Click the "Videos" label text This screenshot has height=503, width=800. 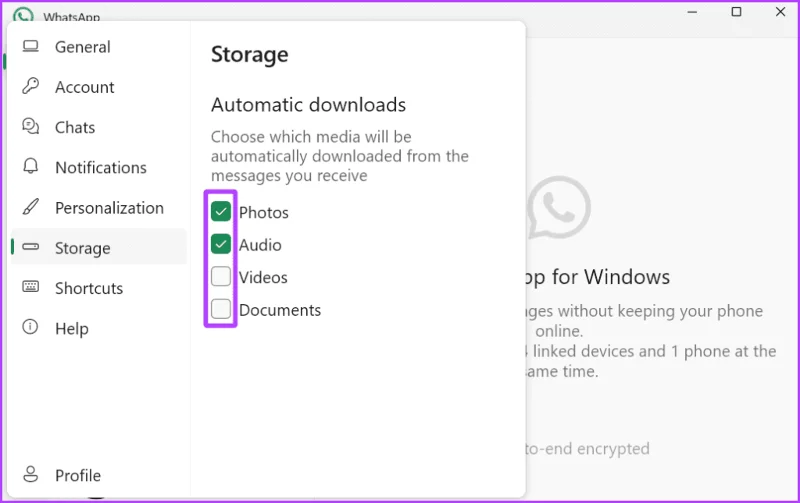[x=263, y=278]
